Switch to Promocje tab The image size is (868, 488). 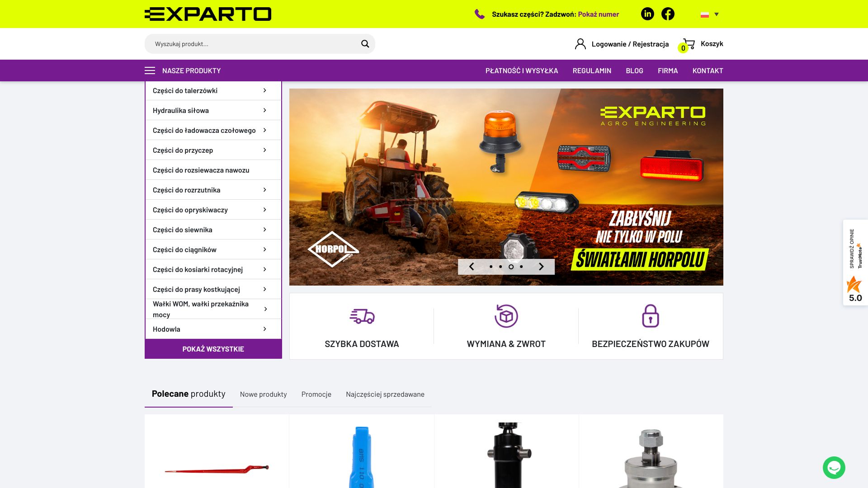316,394
